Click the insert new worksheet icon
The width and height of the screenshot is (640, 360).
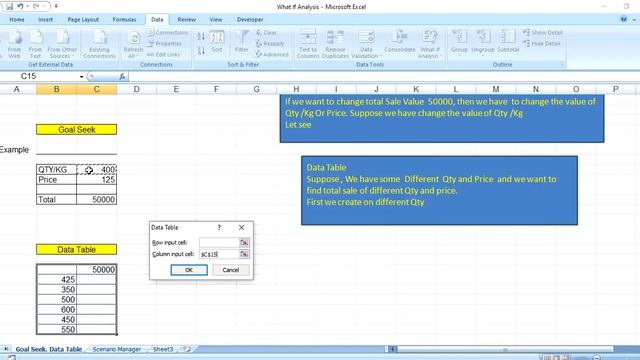[x=187, y=349]
